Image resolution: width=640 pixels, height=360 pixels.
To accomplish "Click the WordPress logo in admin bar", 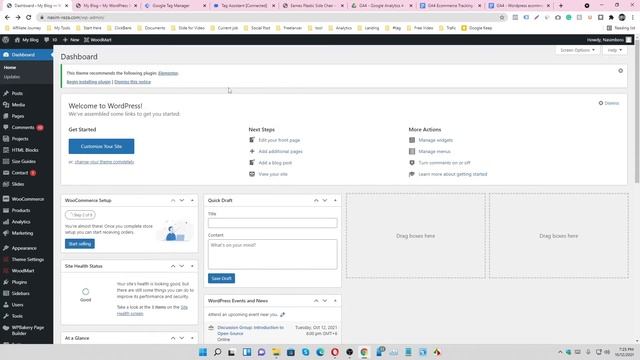I will (x=6, y=40).
